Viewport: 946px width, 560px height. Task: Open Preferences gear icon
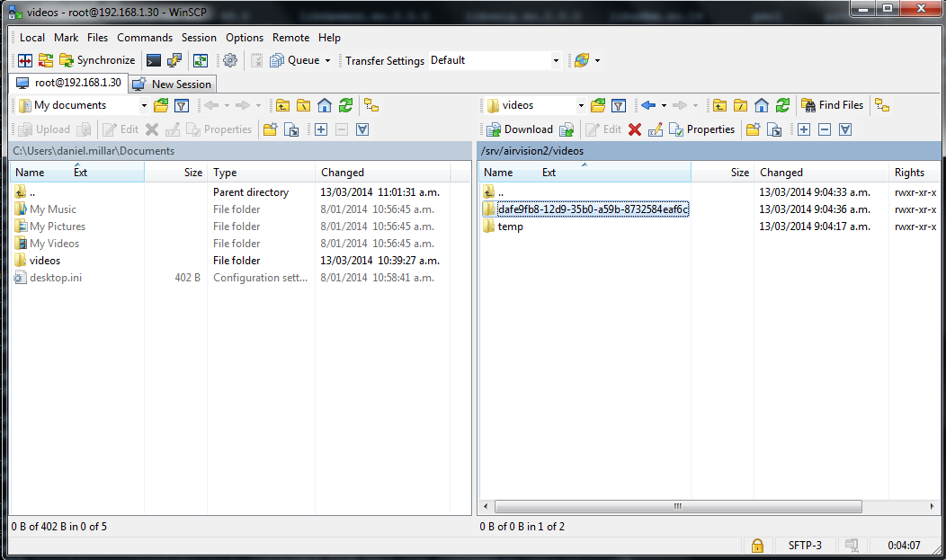(x=230, y=60)
